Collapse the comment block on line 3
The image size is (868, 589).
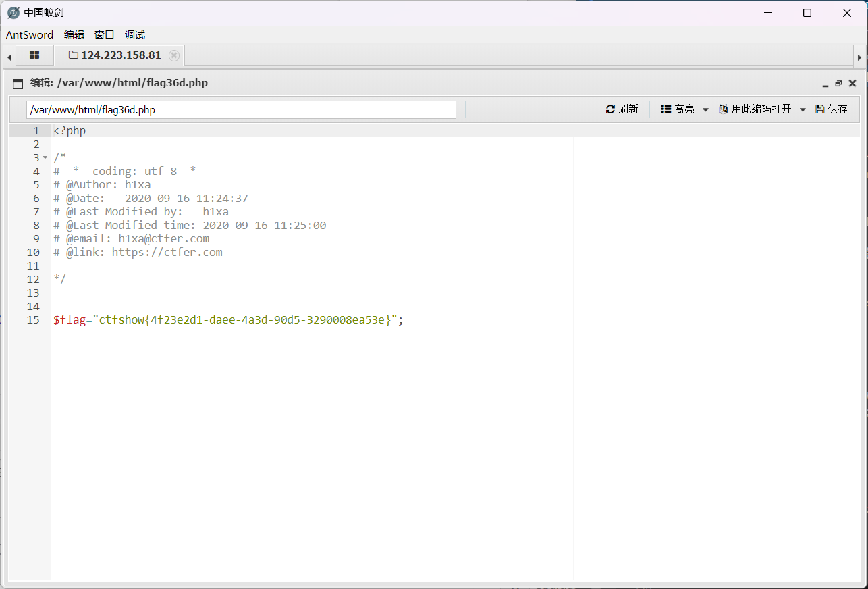click(x=45, y=158)
